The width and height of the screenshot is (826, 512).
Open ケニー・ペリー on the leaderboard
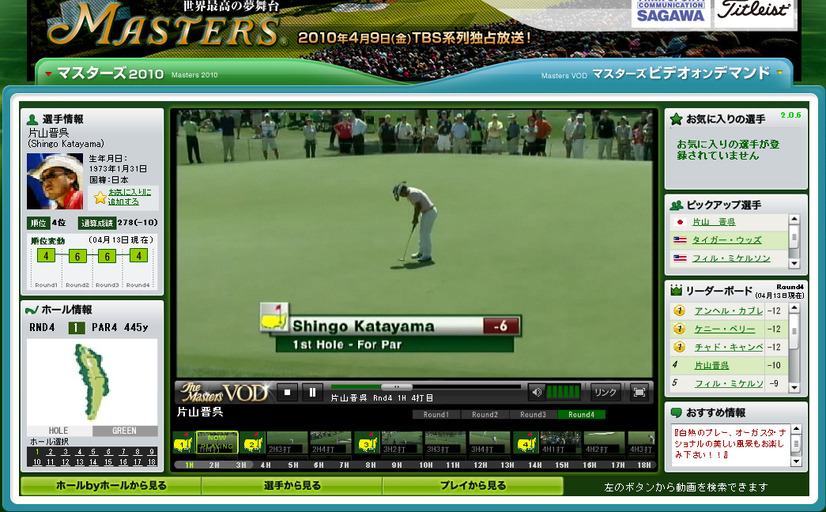click(724, 329)
